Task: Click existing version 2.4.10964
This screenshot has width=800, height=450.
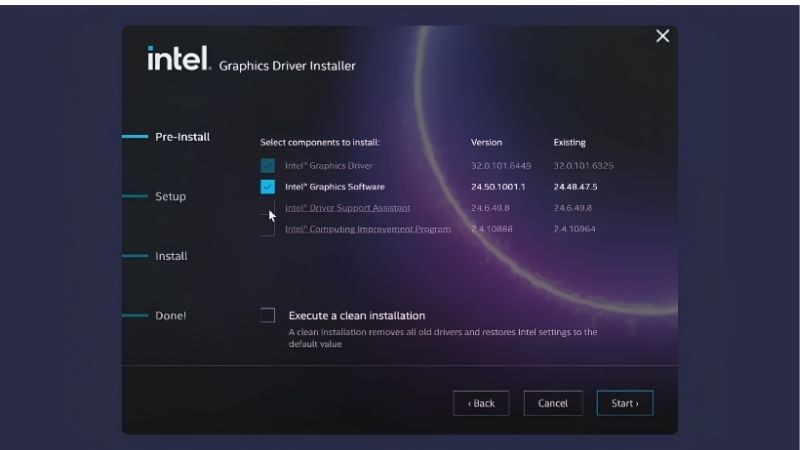Action: (x=574, y=229)
